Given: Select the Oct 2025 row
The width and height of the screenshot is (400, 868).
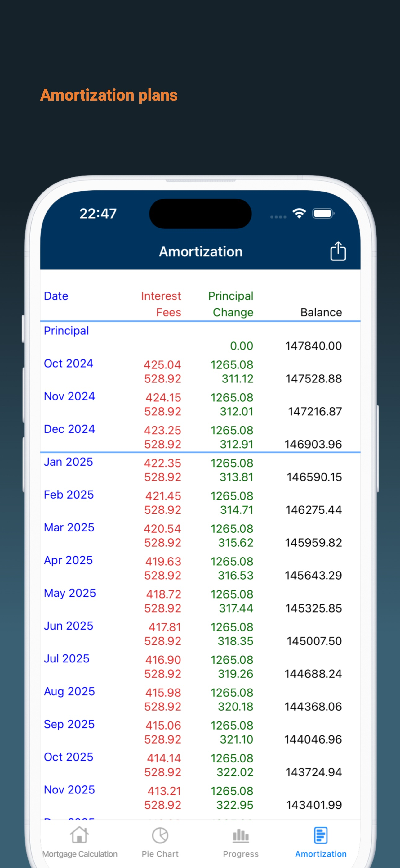Looking at the screenshot, I should [200, 765].
